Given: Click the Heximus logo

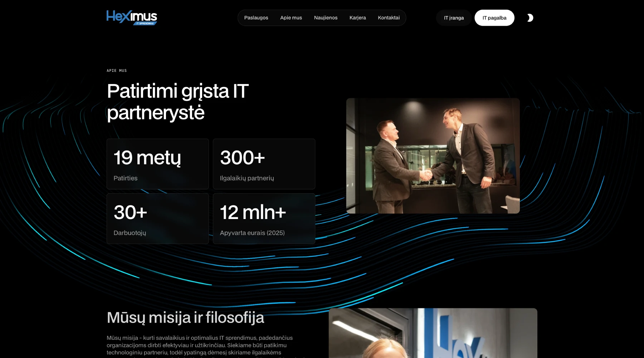Looking at the screenshot, I should [132, 18].
